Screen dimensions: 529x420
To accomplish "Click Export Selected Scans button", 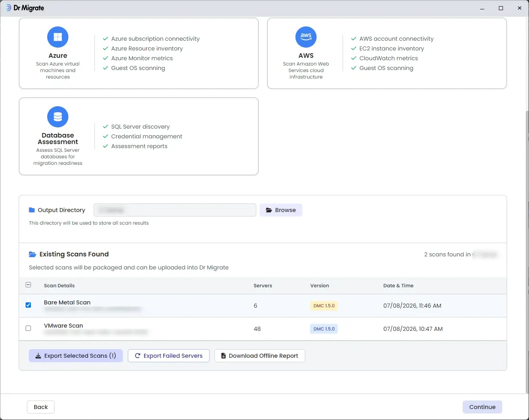I will point(76,356).
